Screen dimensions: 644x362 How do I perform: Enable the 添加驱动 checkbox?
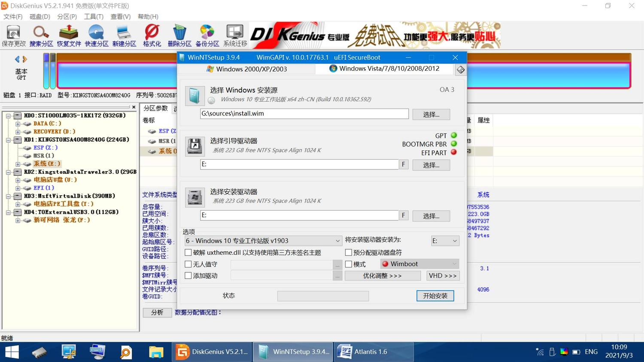188,276
